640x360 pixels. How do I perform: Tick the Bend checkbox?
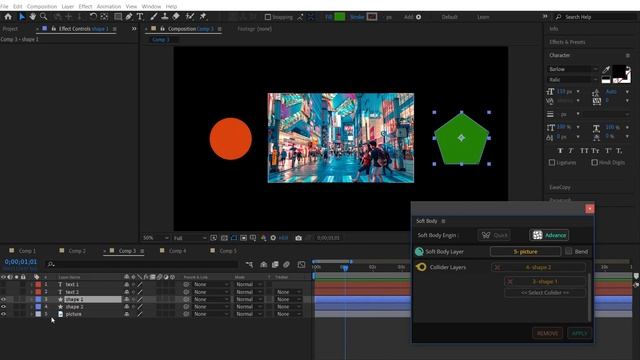pos(569,251)
